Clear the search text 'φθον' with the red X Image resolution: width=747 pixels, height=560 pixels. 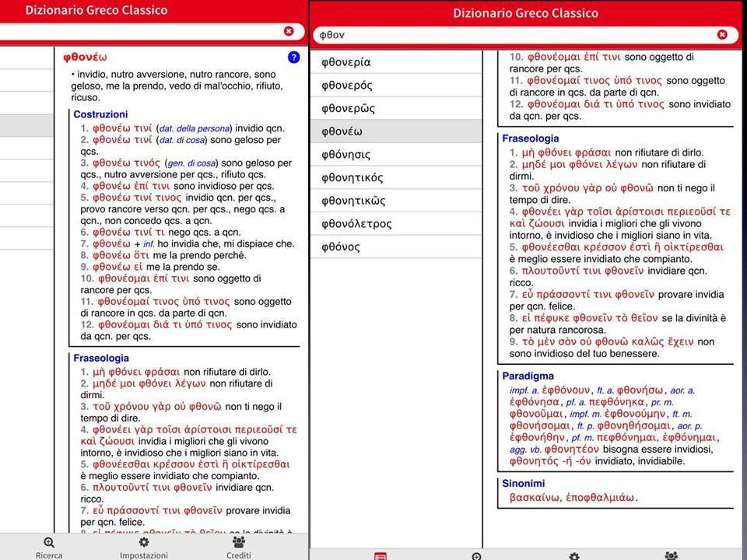pyautogui.click(x=722, y=34)
